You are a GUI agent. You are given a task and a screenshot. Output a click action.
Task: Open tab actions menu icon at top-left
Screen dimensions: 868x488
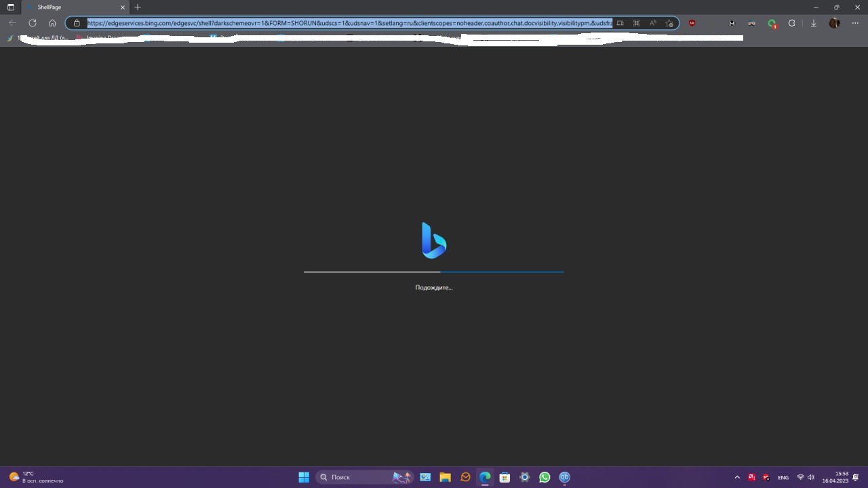(x=11, y=7)
